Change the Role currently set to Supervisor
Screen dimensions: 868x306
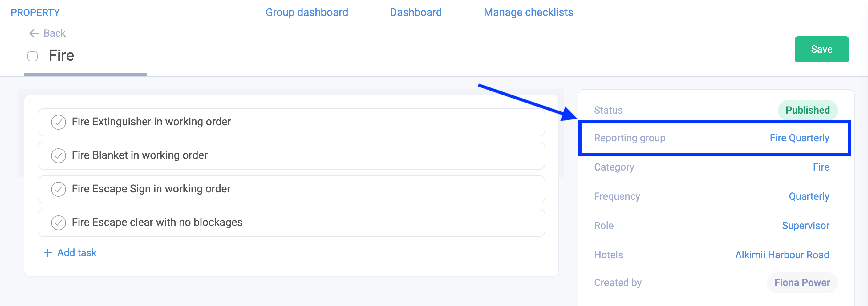click(805, 226)
